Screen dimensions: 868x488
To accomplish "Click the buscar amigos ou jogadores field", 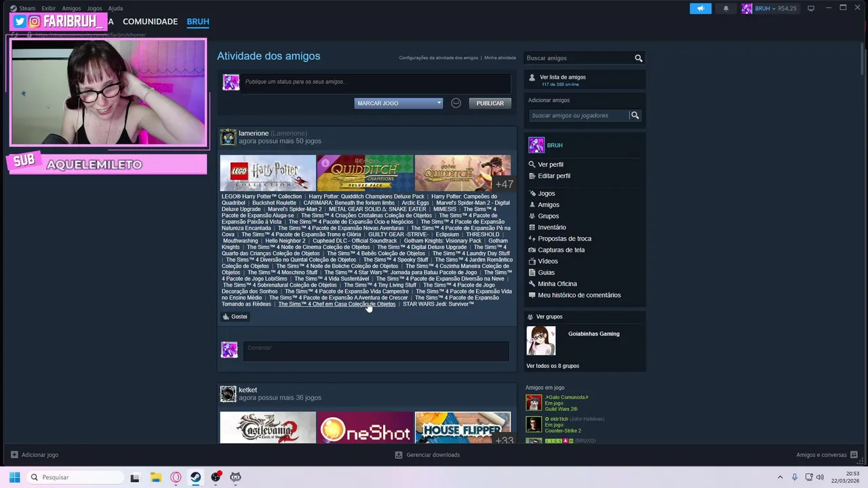I will pyautogui.click(x=578, y=115).
